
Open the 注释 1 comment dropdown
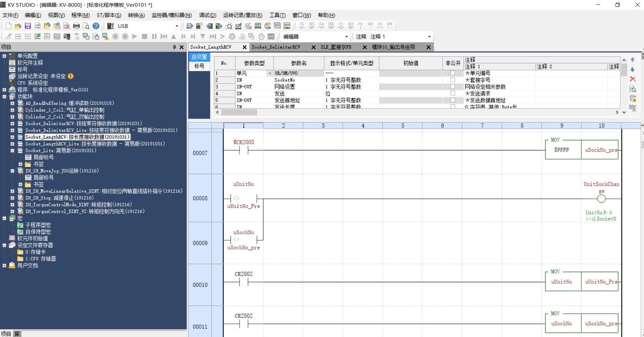tap(429, 37)
